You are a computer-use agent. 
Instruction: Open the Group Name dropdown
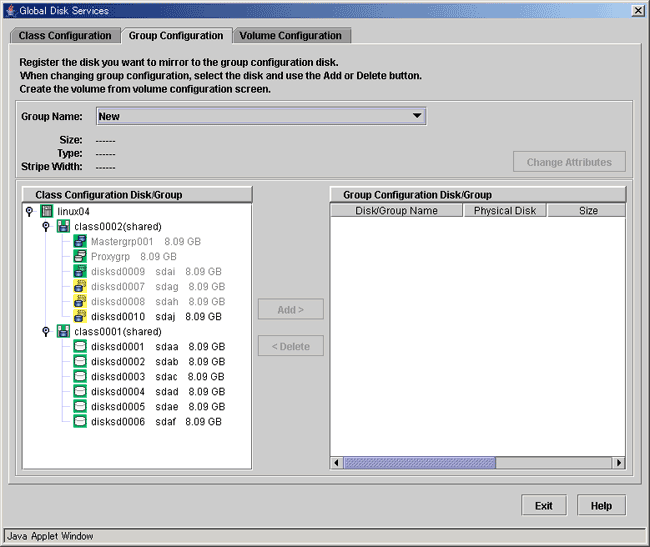[417, 116]
